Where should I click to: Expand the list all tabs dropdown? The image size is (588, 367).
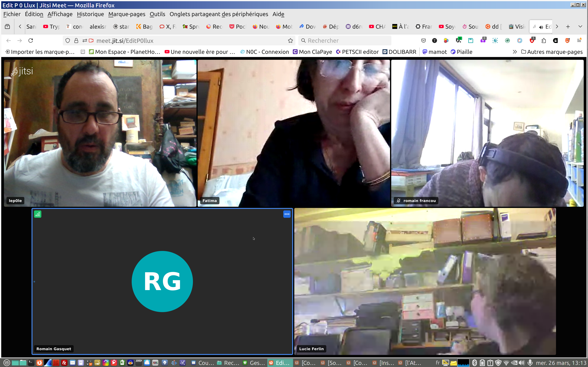pyautogui.click(x=580, y=26)
